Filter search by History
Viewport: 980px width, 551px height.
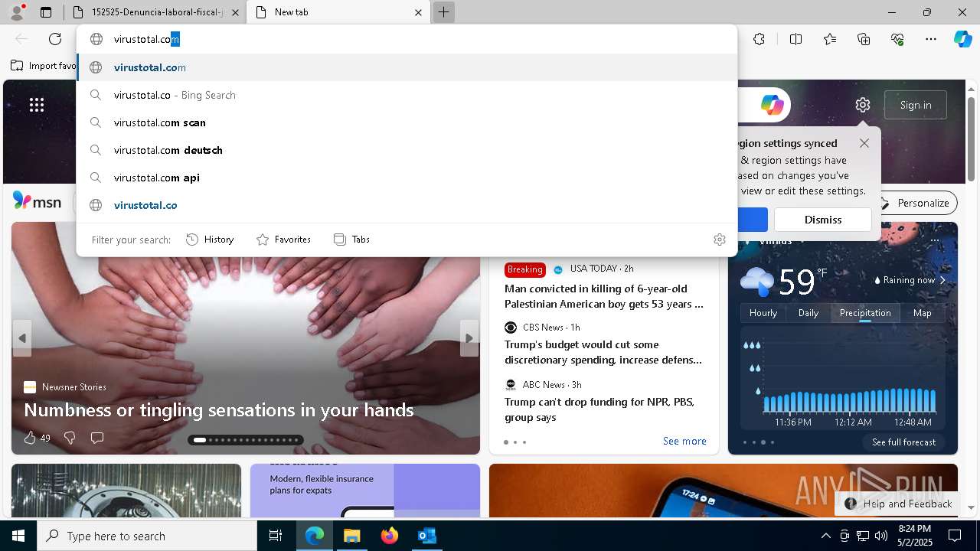pyautogui.click(x=210, y=240)
